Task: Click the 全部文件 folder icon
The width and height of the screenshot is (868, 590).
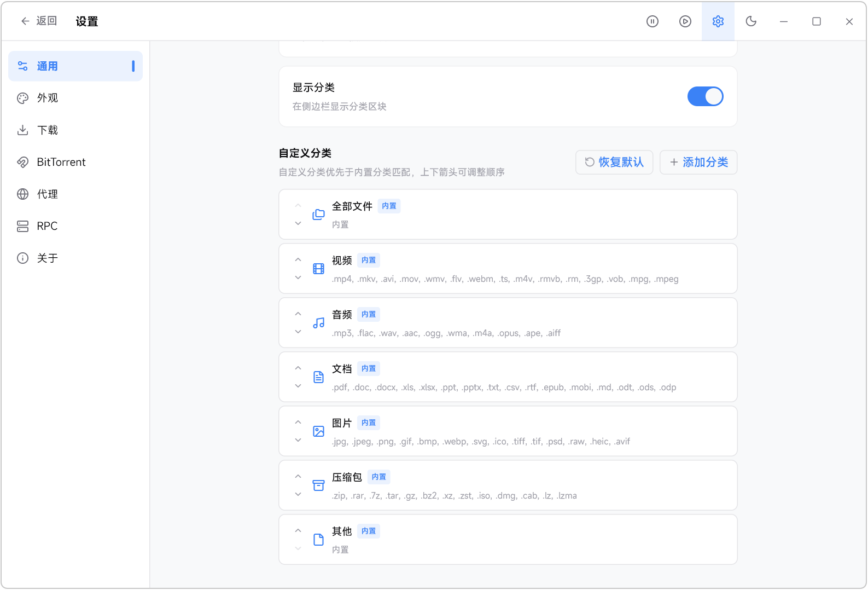Action: point(318,215)
